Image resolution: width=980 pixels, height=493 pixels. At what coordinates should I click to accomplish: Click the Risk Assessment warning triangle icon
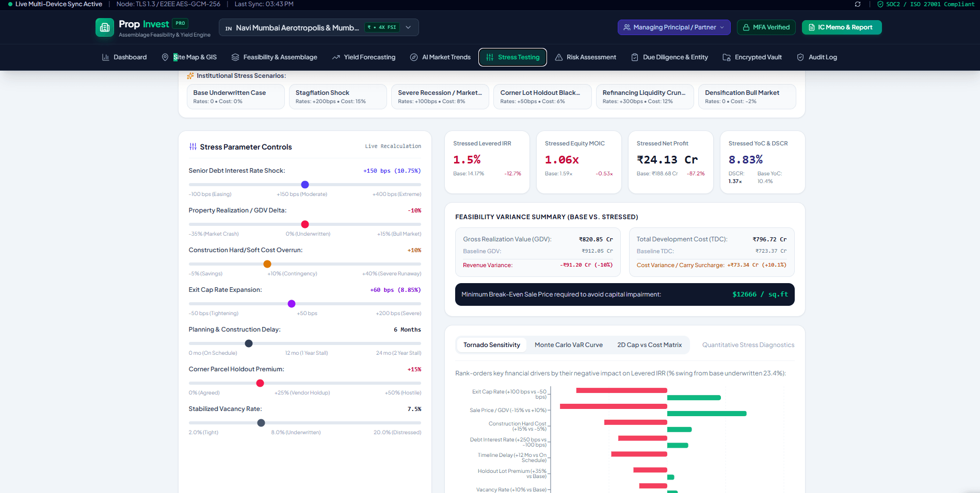coord(559,57)
